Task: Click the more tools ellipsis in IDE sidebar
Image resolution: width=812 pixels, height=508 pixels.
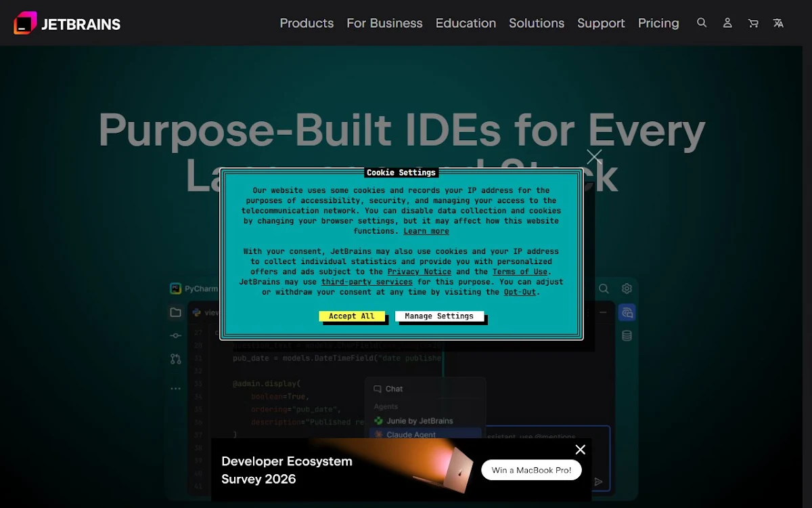Action: 176,389
